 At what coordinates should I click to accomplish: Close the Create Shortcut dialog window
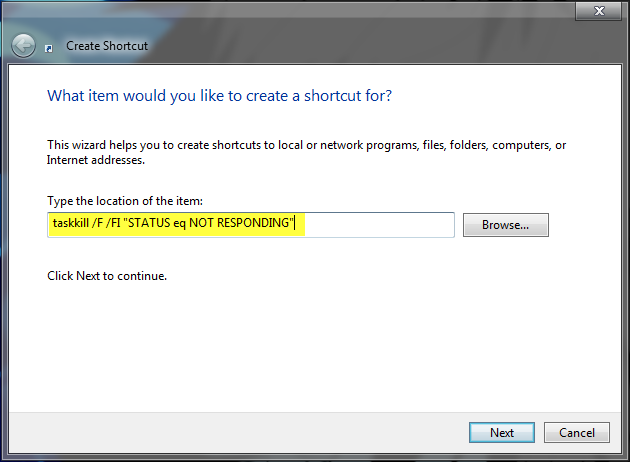tap(600, 11)
